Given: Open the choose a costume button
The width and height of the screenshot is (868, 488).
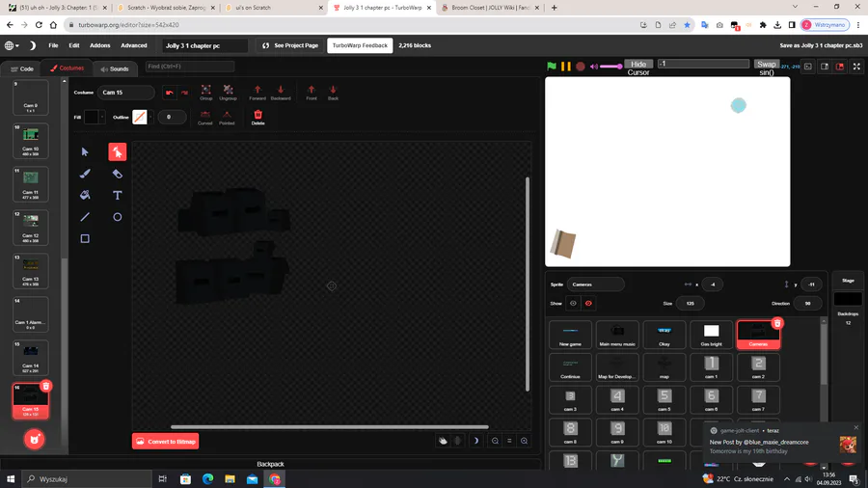Looking at the screenshot, I should 35,440.
